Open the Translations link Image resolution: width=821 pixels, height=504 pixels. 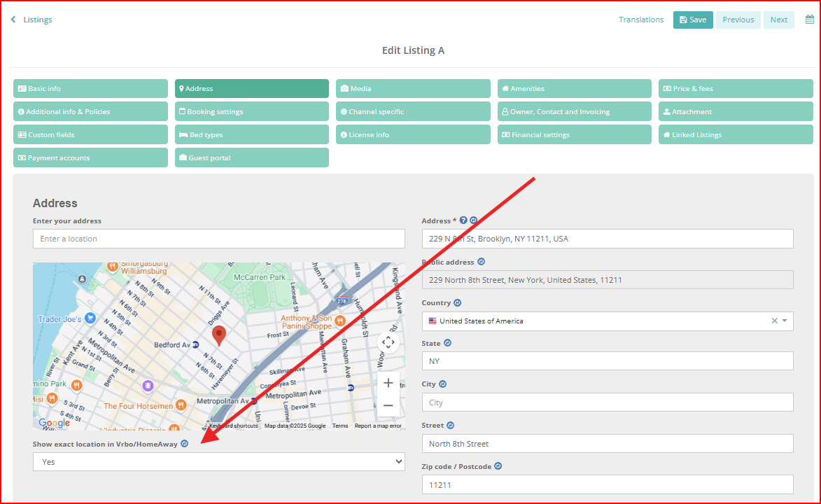coord(641,20)
